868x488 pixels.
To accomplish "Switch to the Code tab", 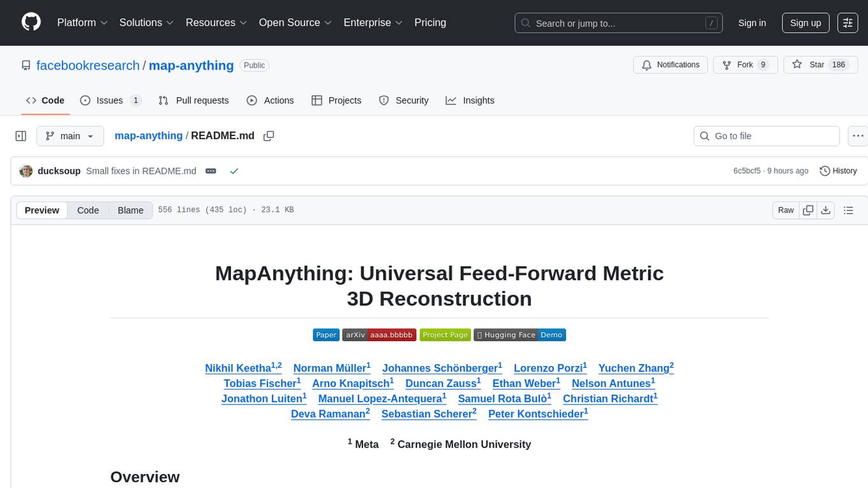I will [45, 100].
